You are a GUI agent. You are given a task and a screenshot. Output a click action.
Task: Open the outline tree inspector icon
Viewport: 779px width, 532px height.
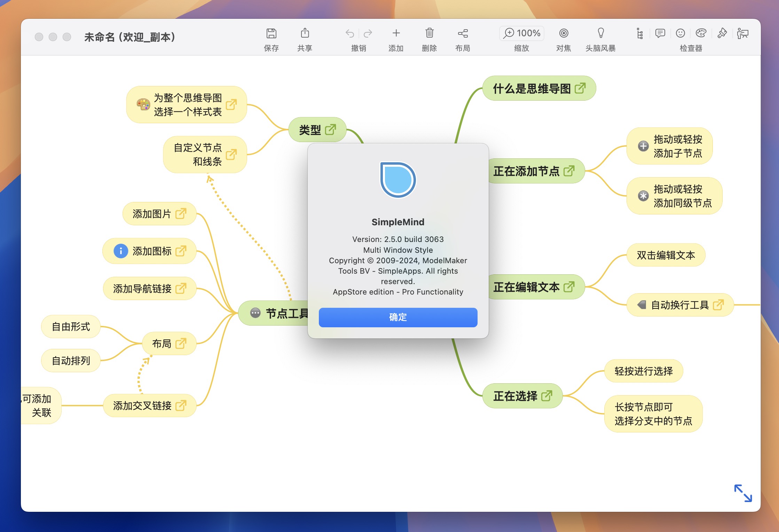(640, 33)
